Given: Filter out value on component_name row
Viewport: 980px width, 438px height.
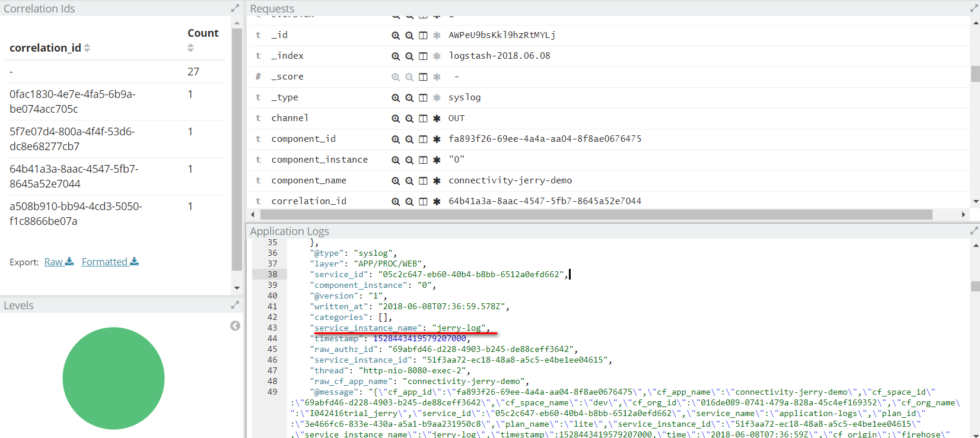Looking at the screenshot, I should [409, 181].
